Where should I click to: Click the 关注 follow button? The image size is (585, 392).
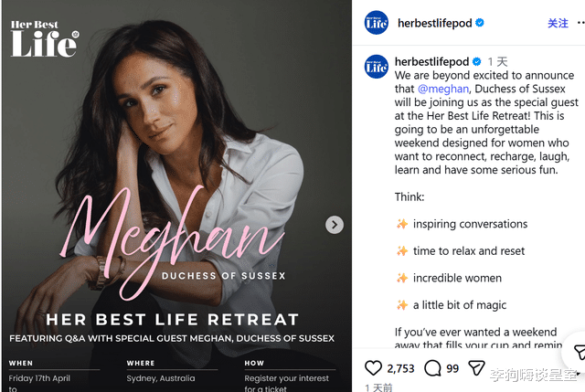click(558, 23)
